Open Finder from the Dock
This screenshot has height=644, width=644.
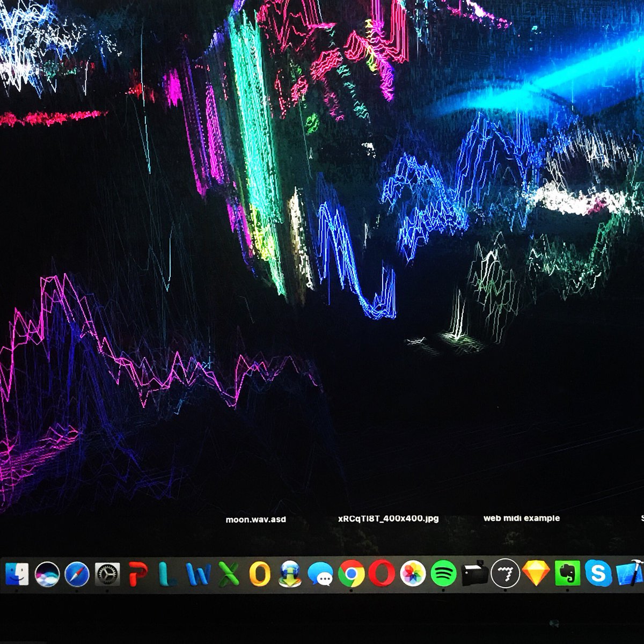[x=16, y=578]
